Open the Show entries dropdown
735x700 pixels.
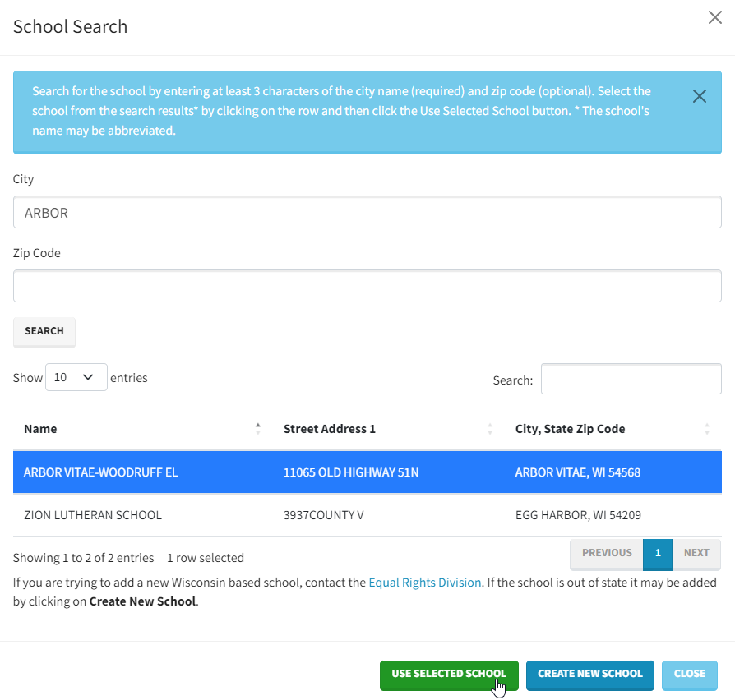click(x=76, y=377)
